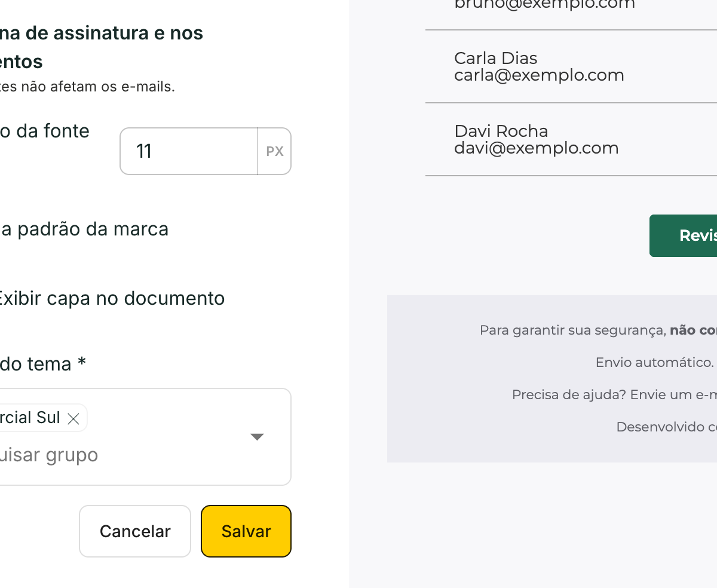Viewport: 717px width, 588px height.
Task: Click the 'Desenvolvido' footer text
Action: (x=661, y=427)
